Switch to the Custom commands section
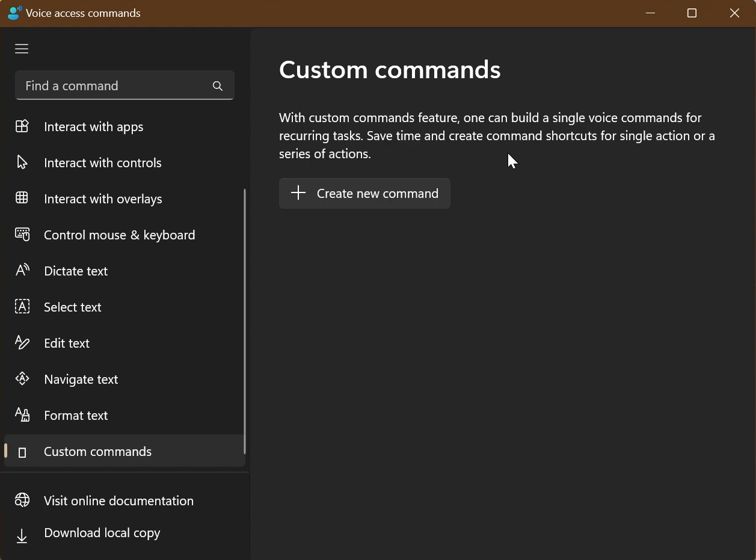The height and width of the screenshot is (560, 756). coord(97,452)
